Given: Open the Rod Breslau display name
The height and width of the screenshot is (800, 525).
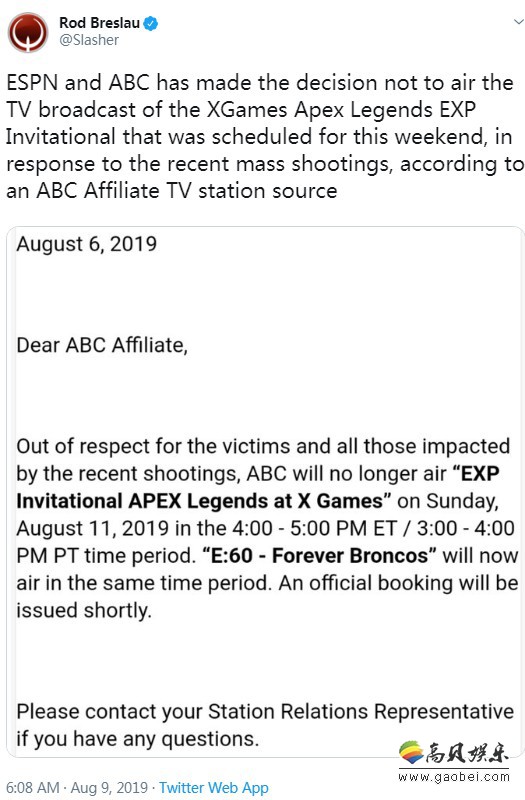Looking at the screenshot, I should click(x=99, y=23).
